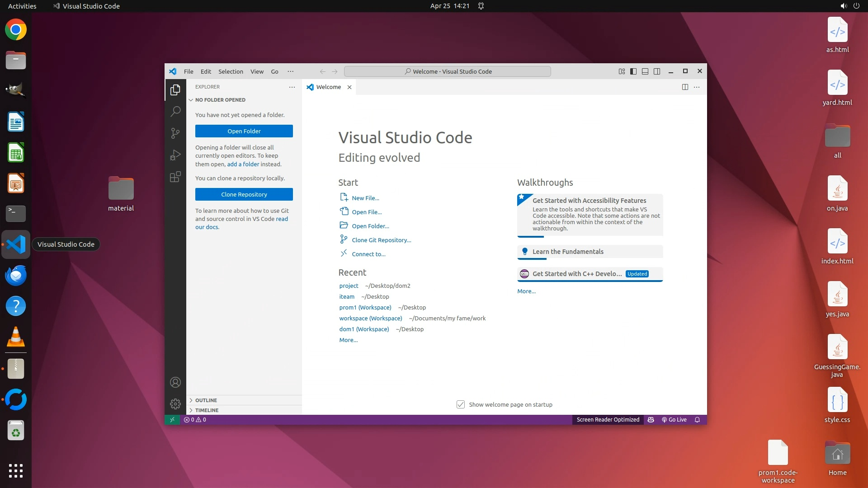This screenshot has width=868, height=488.
Task: Click the command center search field
Action: 448,71
